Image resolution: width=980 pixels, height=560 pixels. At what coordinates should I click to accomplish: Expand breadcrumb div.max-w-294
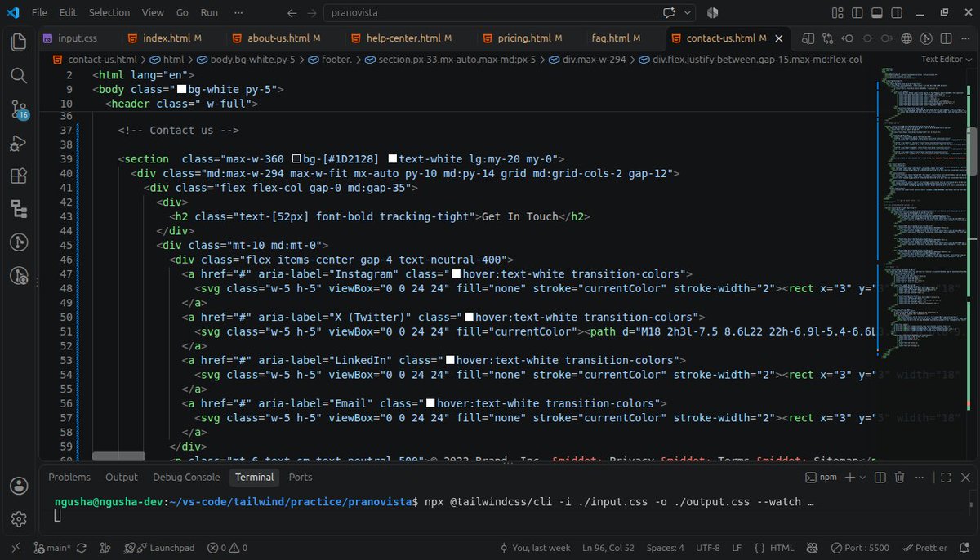point(587,60)
